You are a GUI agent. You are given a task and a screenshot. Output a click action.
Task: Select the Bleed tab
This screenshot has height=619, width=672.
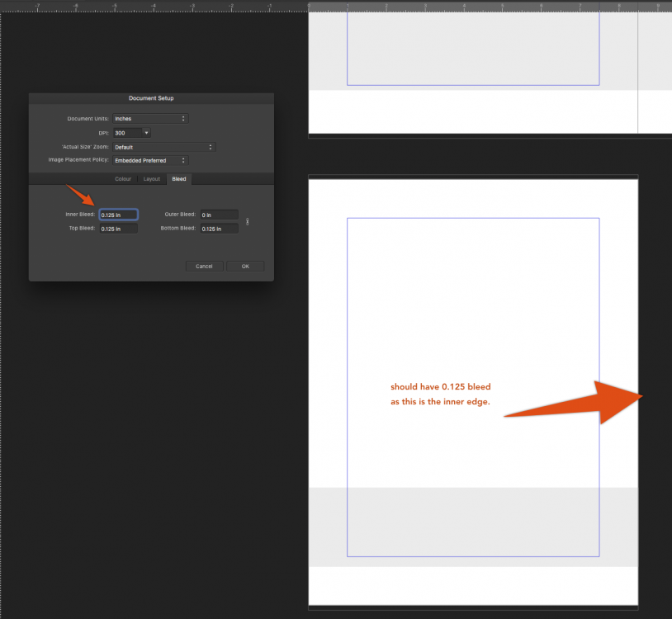click(179, 179)
